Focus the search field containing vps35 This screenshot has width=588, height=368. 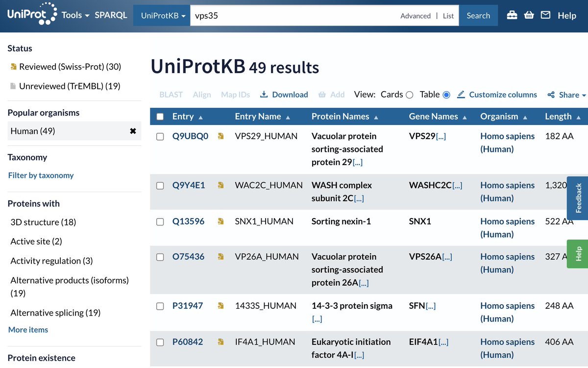[294, 16]
